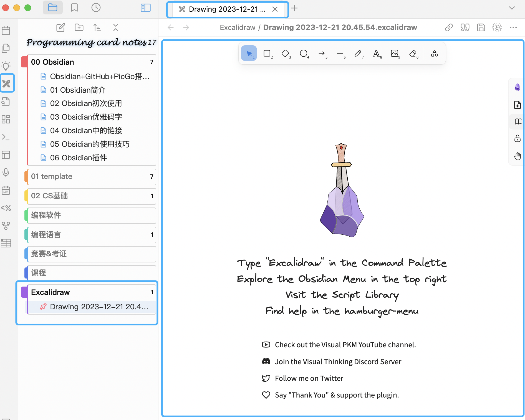Viewport: 525px width, 420px height.
Task: Open the Obsidian tools panel icon
Action: pyautogui.click(x=518, y=87)
